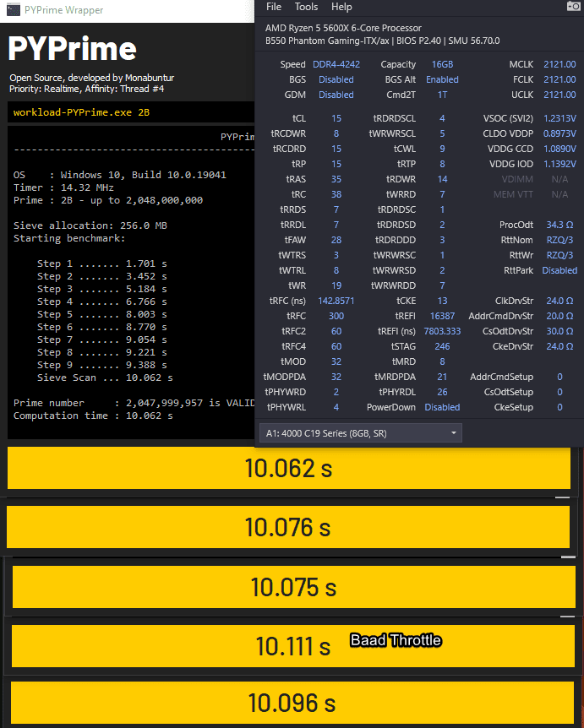Click the Cmd2T 1T value

click(x=442, y=95)
